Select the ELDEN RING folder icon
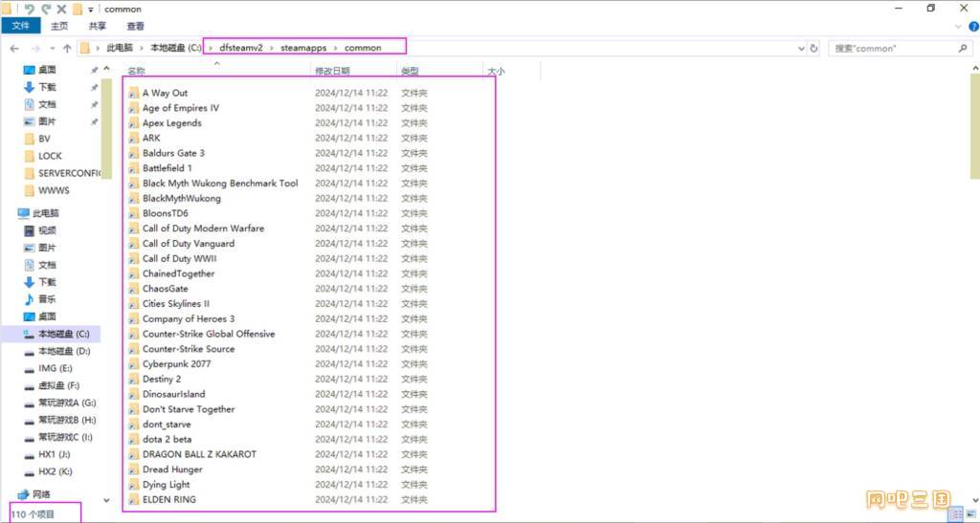The width and height of the screenshot is (980, 523). click(133, 499)
